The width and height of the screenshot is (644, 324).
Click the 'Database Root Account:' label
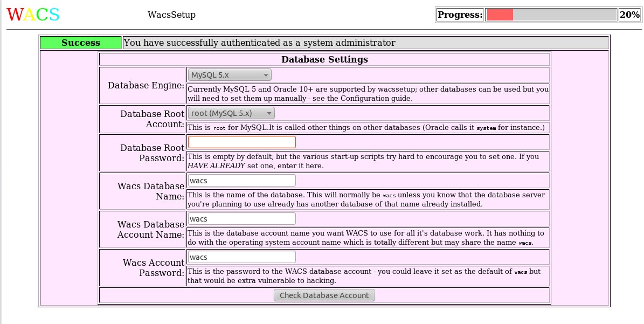point(153,119)
